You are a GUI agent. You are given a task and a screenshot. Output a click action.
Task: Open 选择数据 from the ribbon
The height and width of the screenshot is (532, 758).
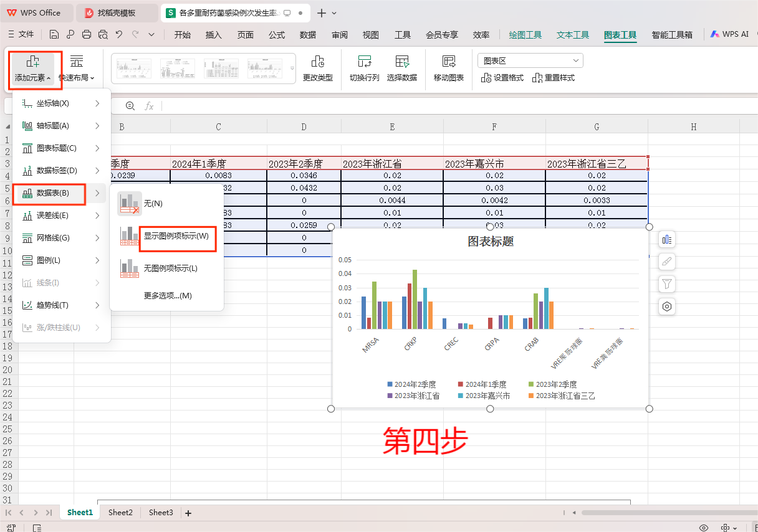tap(402, 69)
